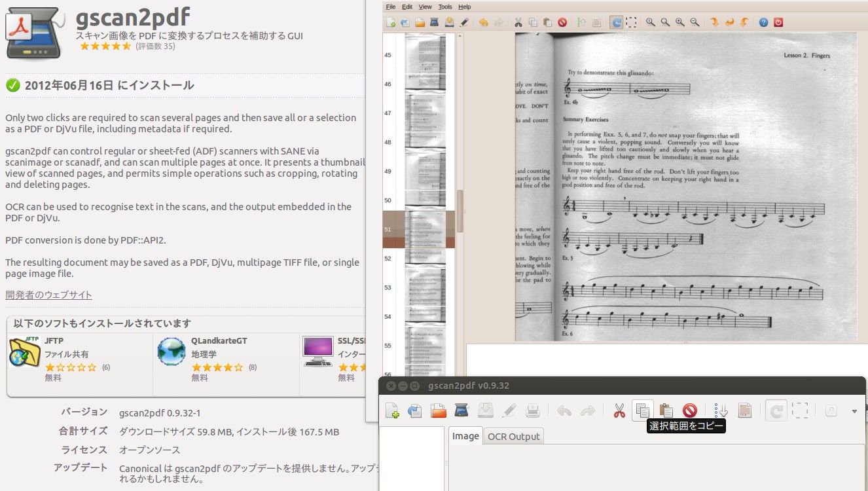
Task: Open the Tools menu in preview
Action: pos(445,7)
